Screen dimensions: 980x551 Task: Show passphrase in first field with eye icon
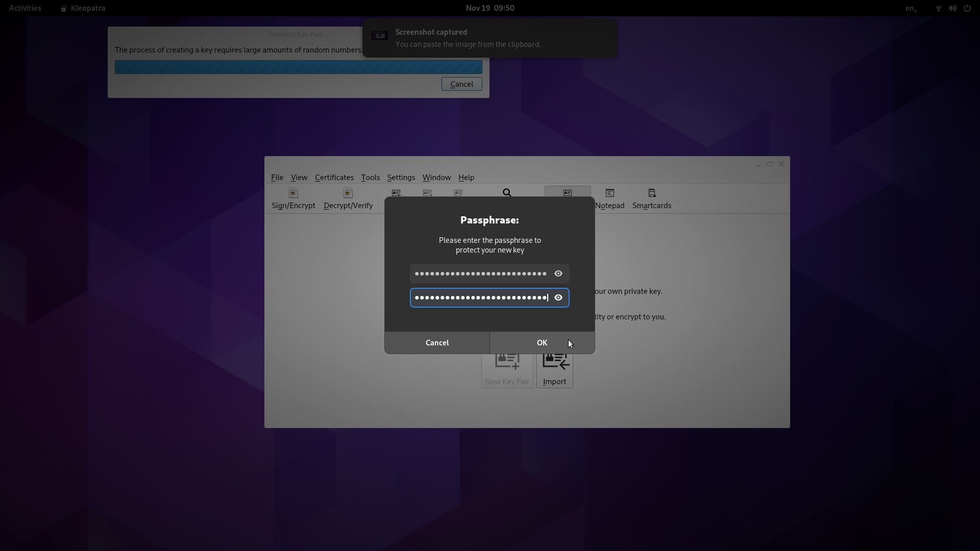coord(558,274)
